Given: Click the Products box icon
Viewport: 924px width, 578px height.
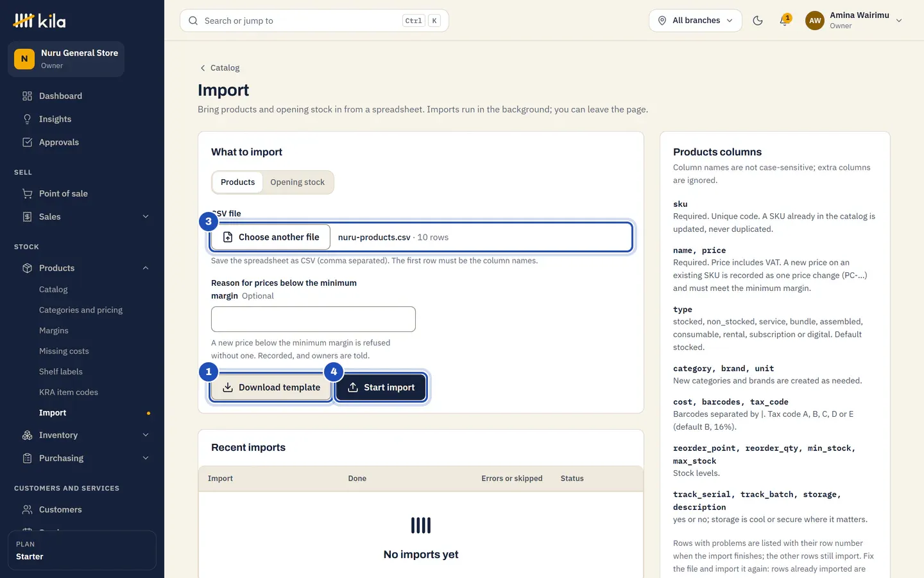Looking at the screenshot, I should click(27, 268).
